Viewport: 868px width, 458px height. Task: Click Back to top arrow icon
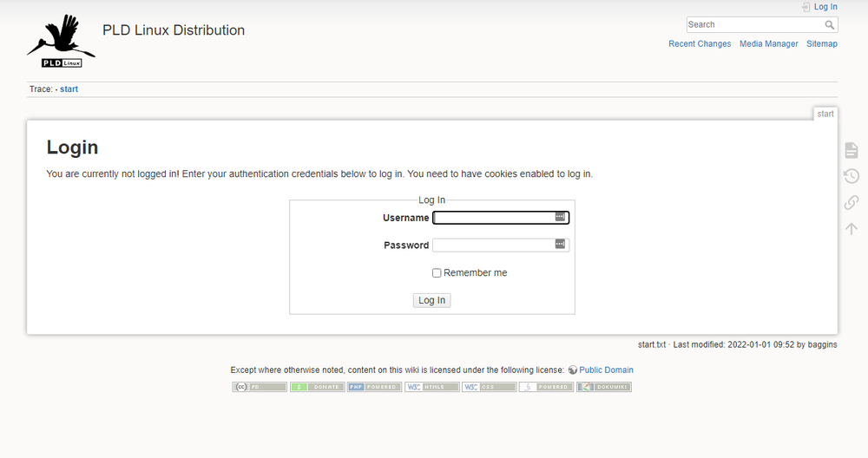pyautogui.click(x=852, y=228)
